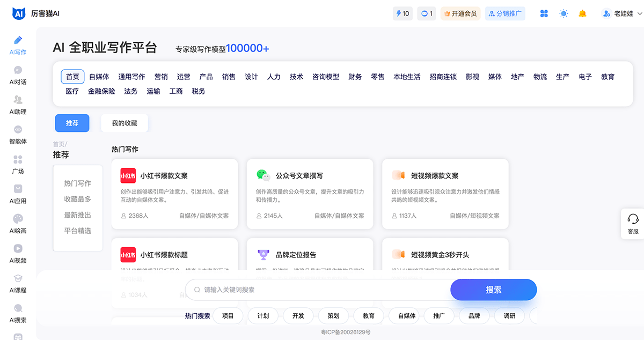Click the 客服 customer service headset
This screenshot has height=340, width=644.
tap(633, 223)
